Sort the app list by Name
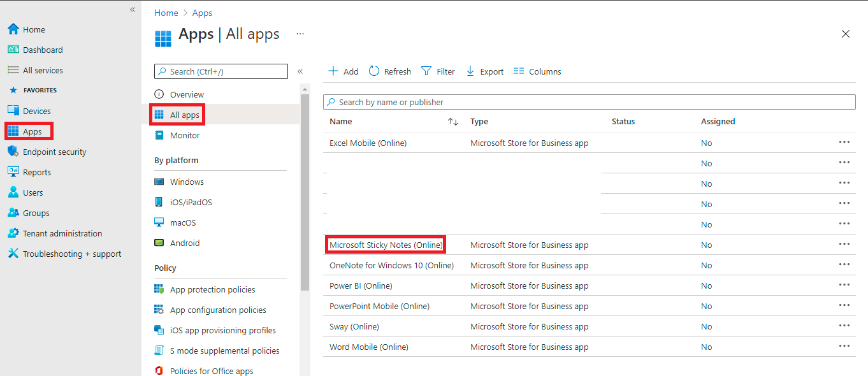868x376 pixels. coord(453,122)
